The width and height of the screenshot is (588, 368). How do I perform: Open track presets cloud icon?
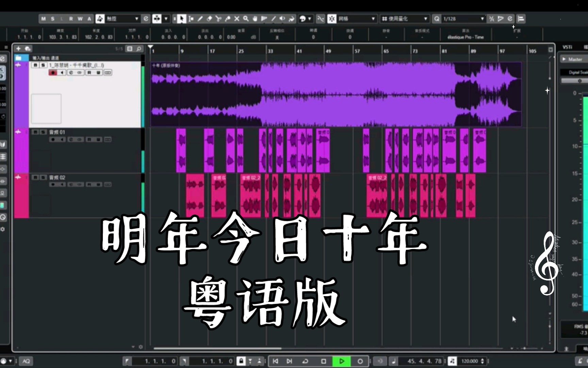pyautogui.click(x=28, y=49)
